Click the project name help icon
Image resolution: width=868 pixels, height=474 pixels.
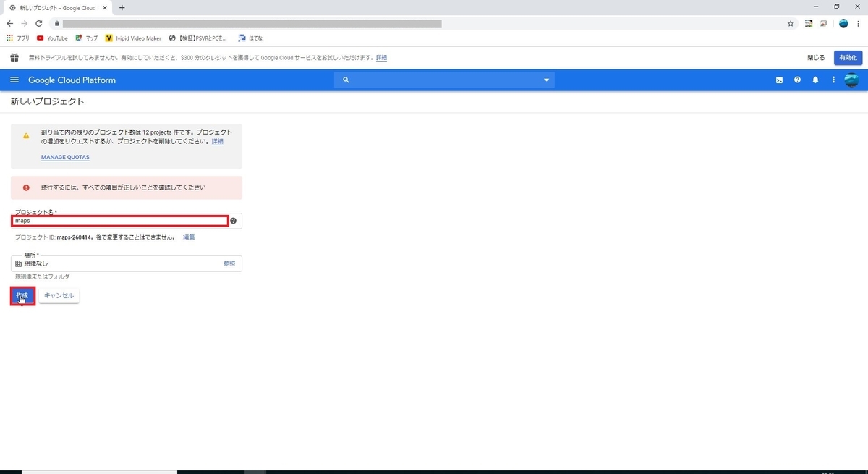point(234,221)
